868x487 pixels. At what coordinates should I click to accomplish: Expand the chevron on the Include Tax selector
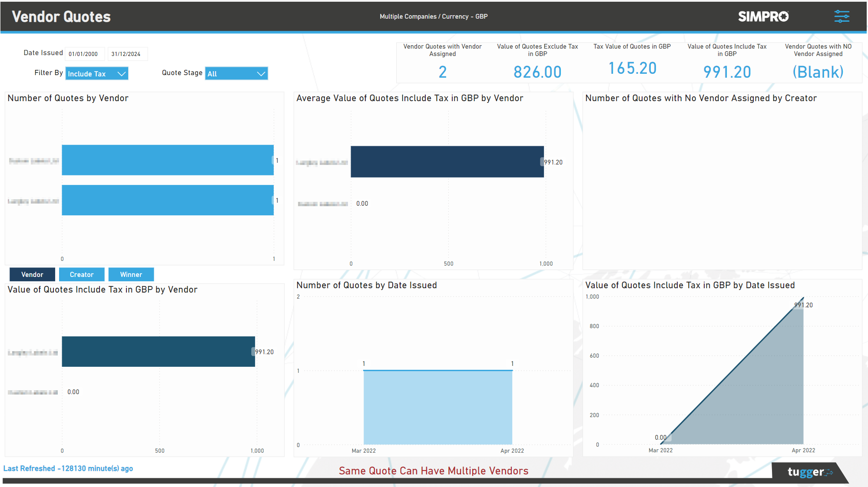121,73
